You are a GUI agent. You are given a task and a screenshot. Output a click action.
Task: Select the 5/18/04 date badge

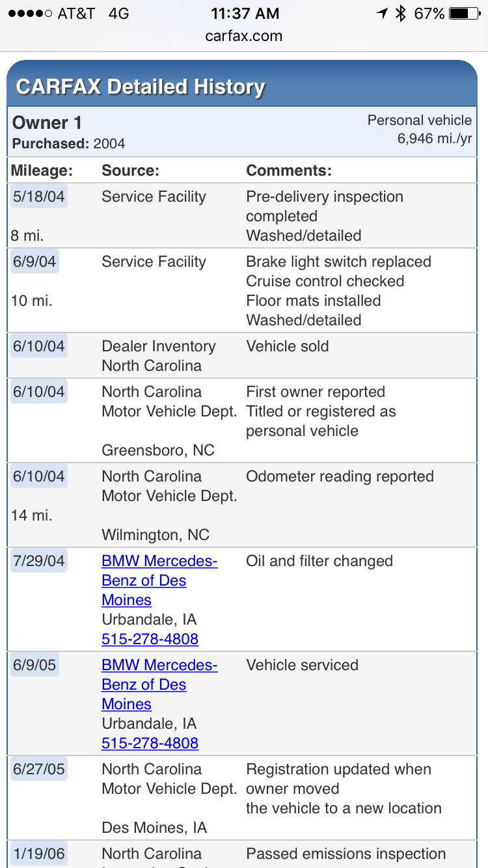(39, 197)
